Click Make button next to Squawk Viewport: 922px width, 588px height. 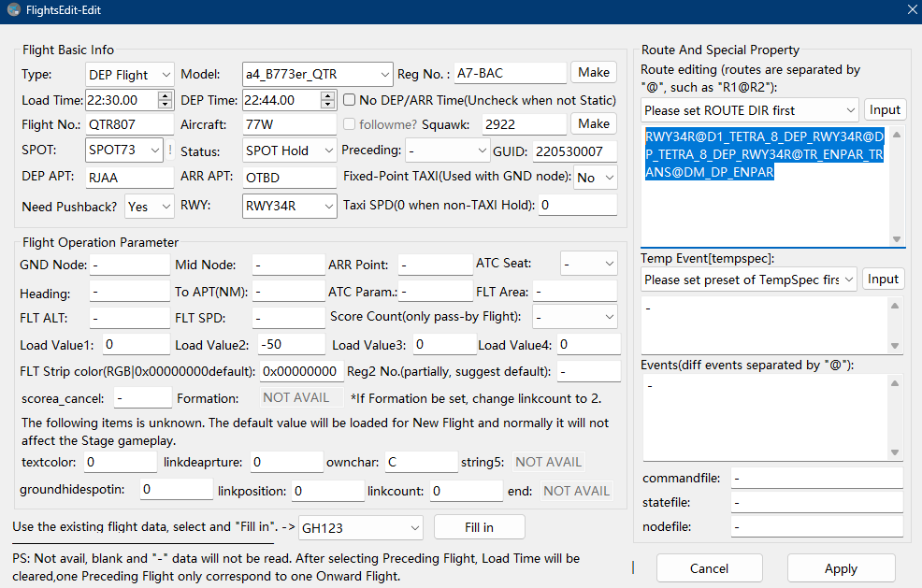click(593, 123)
